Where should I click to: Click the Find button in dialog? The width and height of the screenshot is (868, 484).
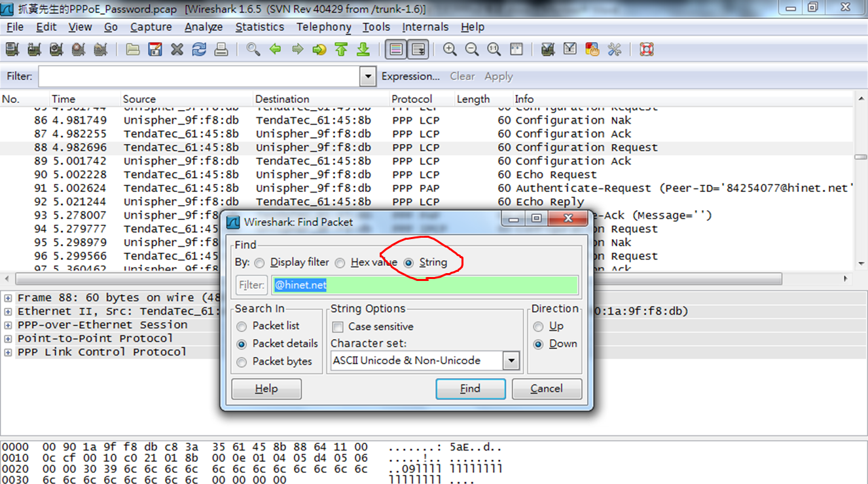pos(470,388)
